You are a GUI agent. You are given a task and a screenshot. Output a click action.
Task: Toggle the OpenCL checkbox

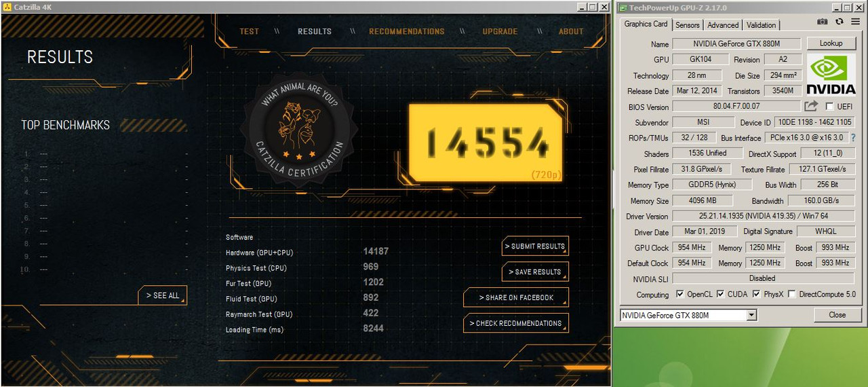pyautogui.click(x=680, y=295)
